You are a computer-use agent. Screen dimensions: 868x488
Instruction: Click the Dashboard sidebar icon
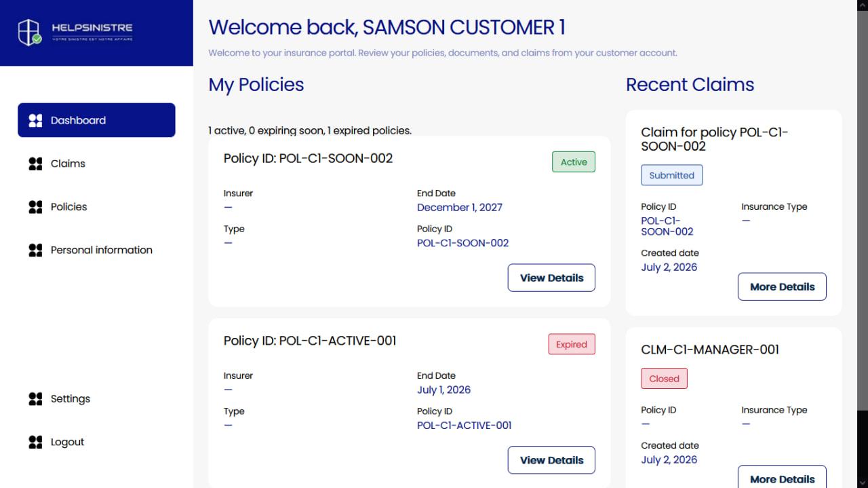[x=35, y=120]
